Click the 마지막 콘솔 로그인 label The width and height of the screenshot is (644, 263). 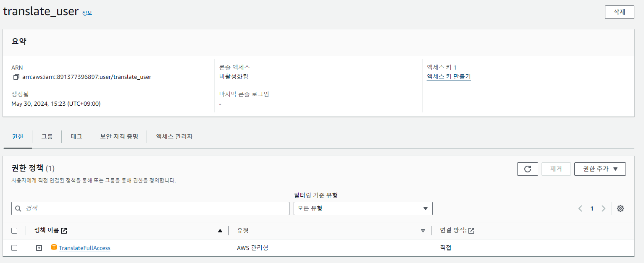pyautogui.click(x=244, y=94)
